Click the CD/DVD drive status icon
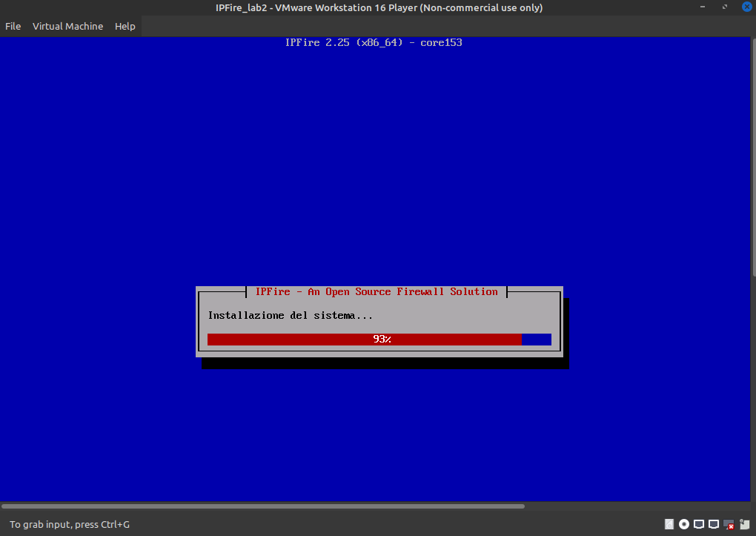The image size is (756, 536). tap(684, 524)
